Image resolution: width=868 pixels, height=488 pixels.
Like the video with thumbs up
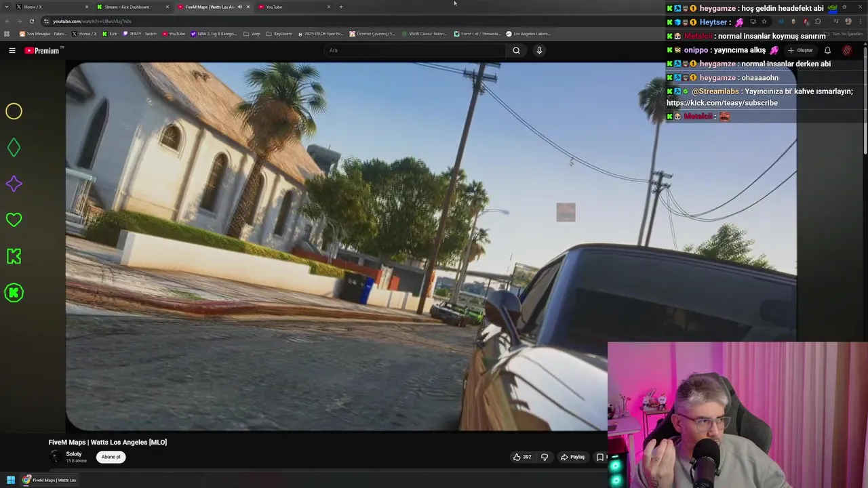coord(521,457)
